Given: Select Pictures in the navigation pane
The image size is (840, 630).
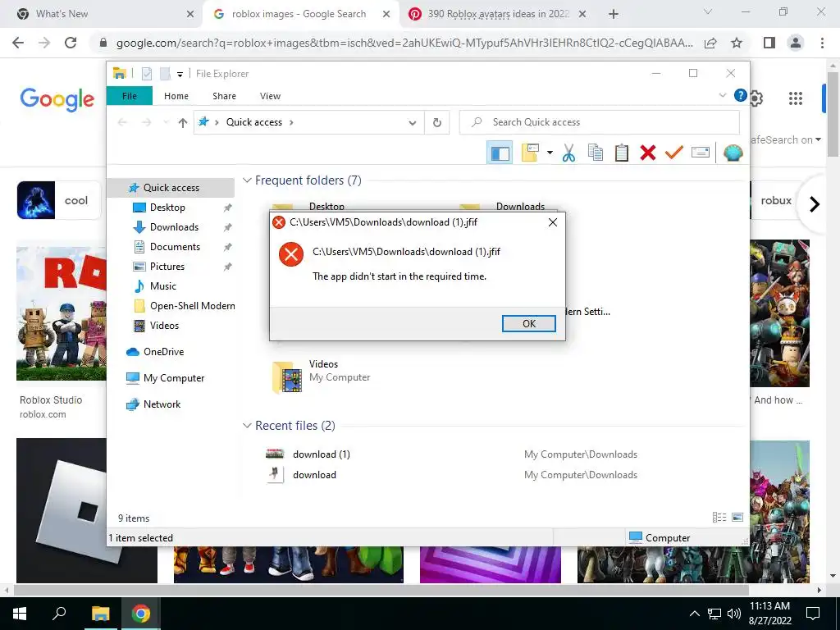Looking at the screenshot, I should tap(167, 267).
